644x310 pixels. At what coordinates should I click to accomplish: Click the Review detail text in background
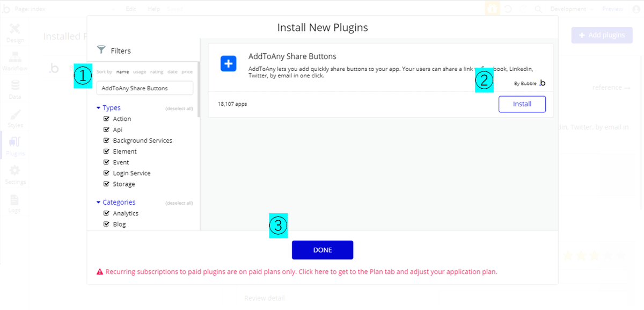[265, 298]
